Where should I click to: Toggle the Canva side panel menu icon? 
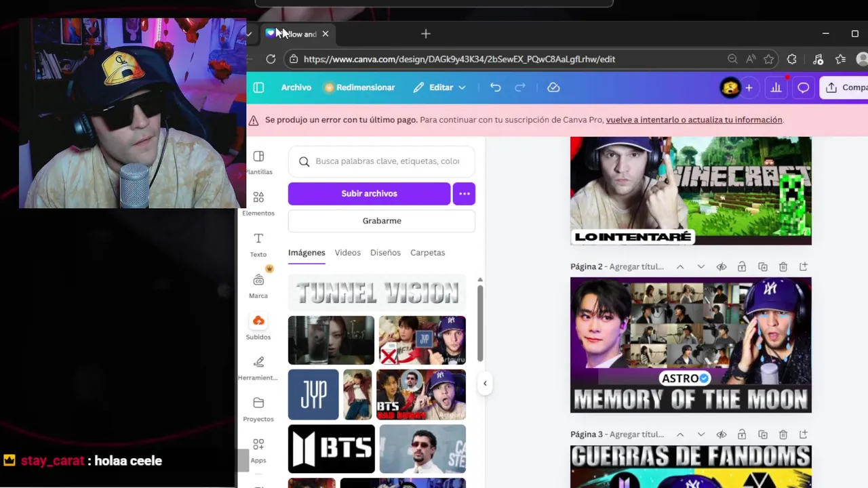258,87
